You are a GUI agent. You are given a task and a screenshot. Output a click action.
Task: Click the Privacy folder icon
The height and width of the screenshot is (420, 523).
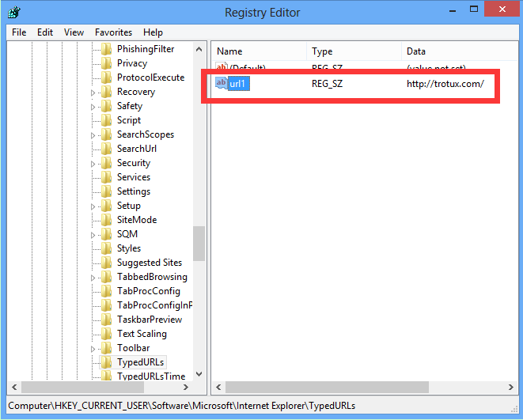[x=107, y=63]
